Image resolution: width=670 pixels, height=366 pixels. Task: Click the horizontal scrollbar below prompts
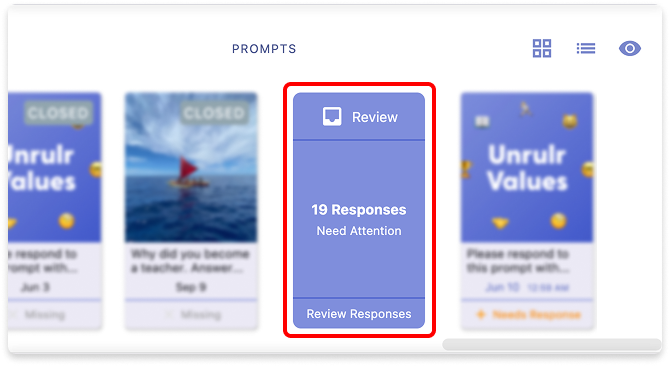pyautogui.click(x=551, y=344)
